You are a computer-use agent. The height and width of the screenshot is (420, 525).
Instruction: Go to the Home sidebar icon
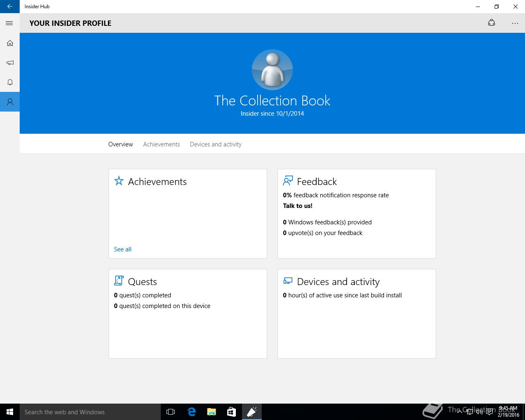tap(10, 43)
